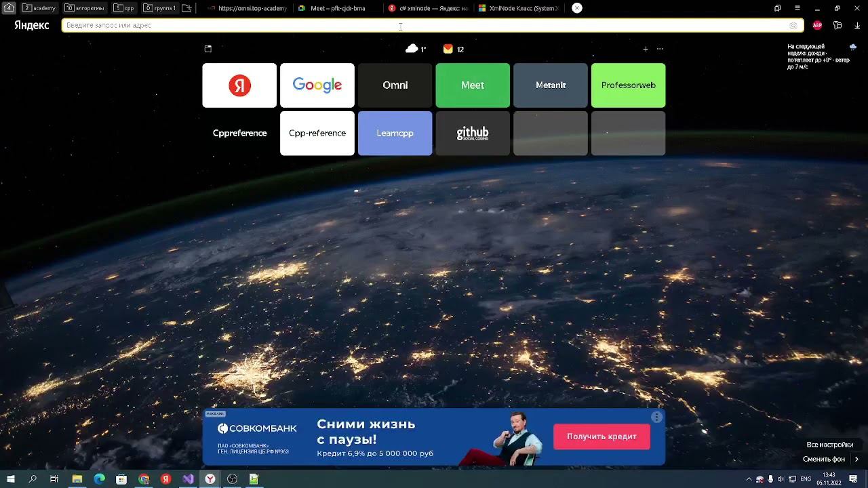Open the github tile
The width and height of the screenshot is (868, 488).
(473, 134)
